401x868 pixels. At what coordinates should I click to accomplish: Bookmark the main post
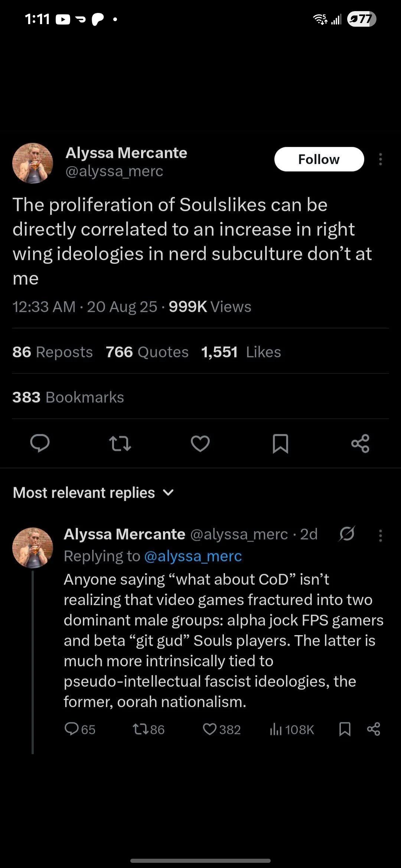[280, 443]
